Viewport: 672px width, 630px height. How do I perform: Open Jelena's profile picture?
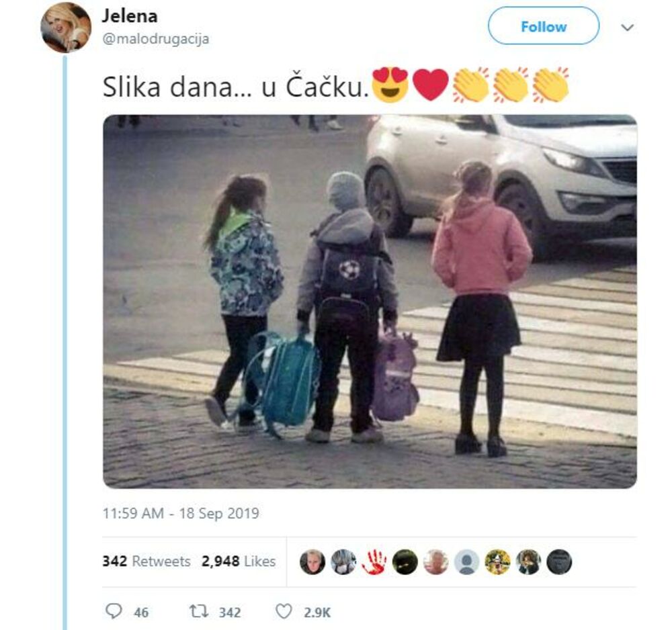coord(66,28)
